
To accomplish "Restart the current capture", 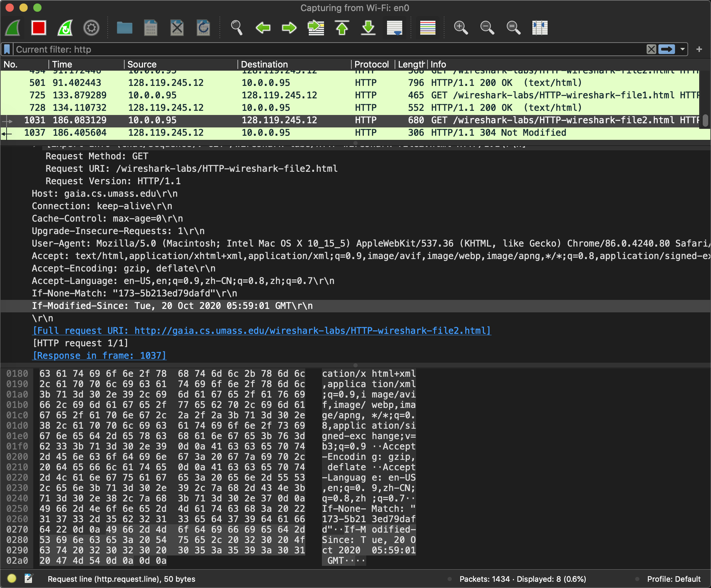I will click(65, 28).
